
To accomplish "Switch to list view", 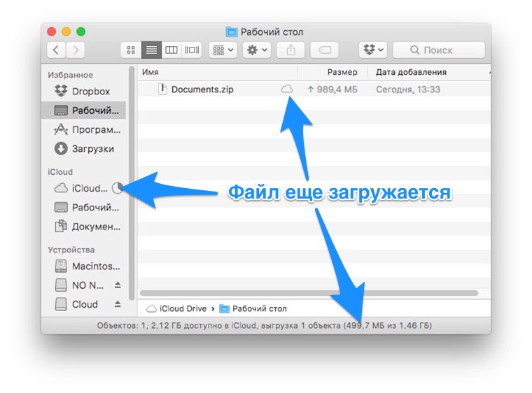I will click(151, 50).
